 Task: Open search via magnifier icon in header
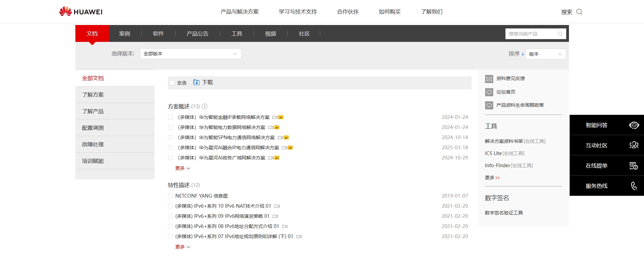tap(579, 12)
